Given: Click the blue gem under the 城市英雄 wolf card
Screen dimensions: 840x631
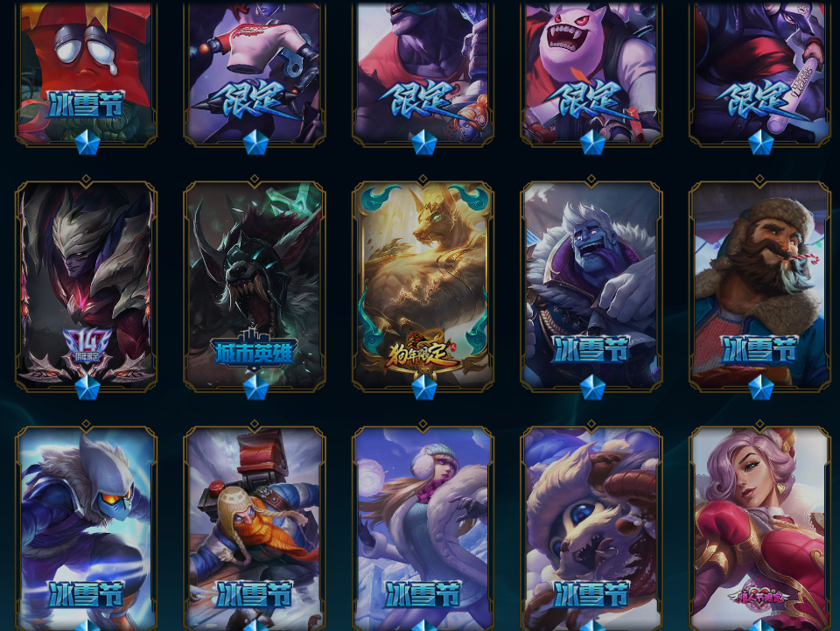Looking at the screenshot, I should (255, 388).
